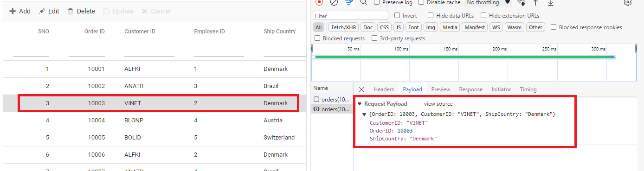Close the request details pane
644x171 pixels.
[x=361, y=89]
